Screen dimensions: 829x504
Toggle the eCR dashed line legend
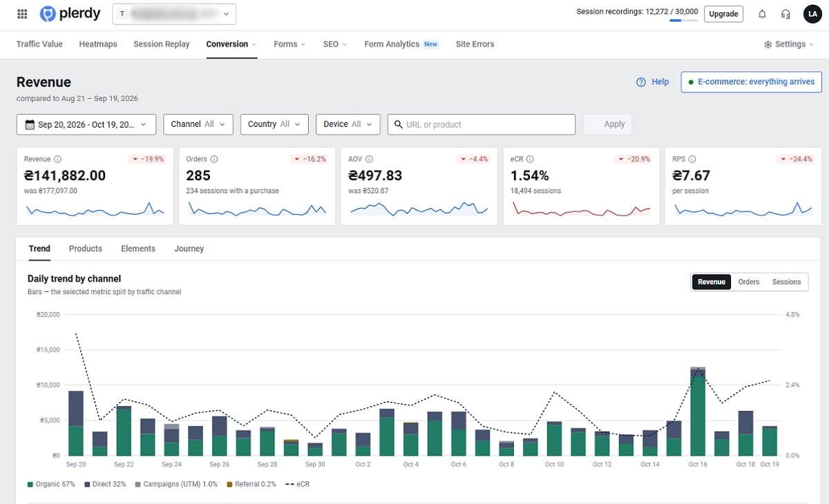(x=297, y=485)
